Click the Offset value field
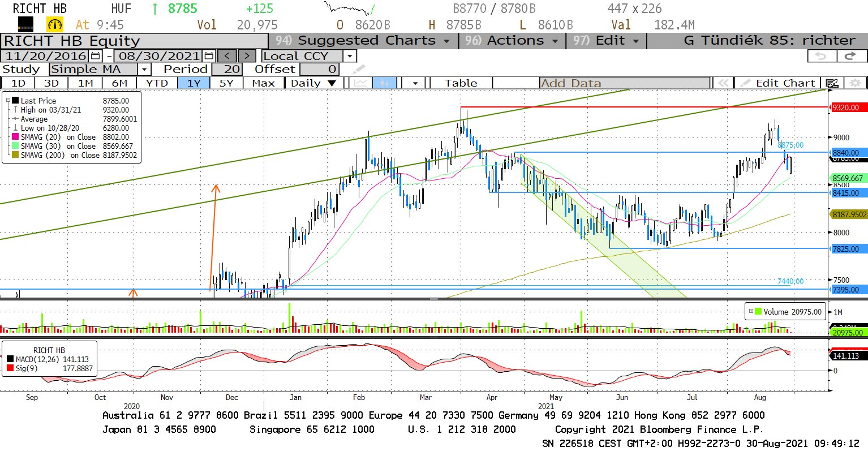This screenshot has height=460, width=868. tap(320, 70)
